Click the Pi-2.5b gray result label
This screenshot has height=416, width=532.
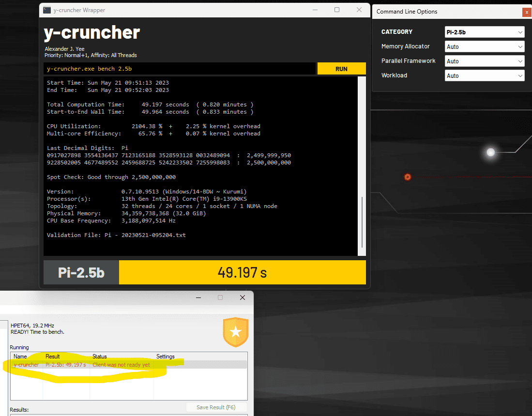coord(81,272)
